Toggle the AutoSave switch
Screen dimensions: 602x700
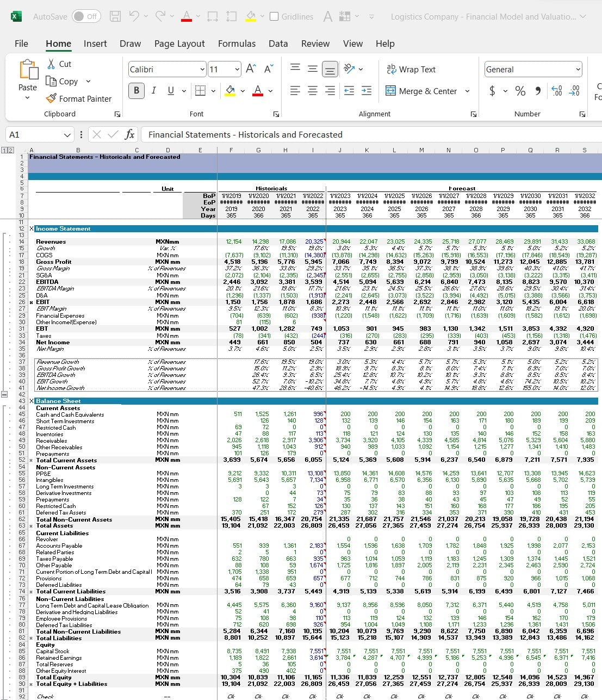point(86,16)
